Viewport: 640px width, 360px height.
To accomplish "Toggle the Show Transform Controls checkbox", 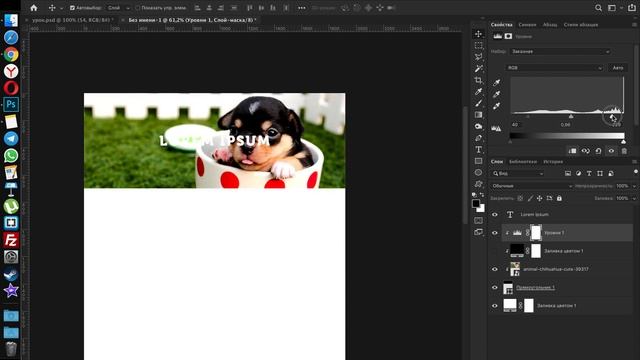I will (x=137, y=8).
